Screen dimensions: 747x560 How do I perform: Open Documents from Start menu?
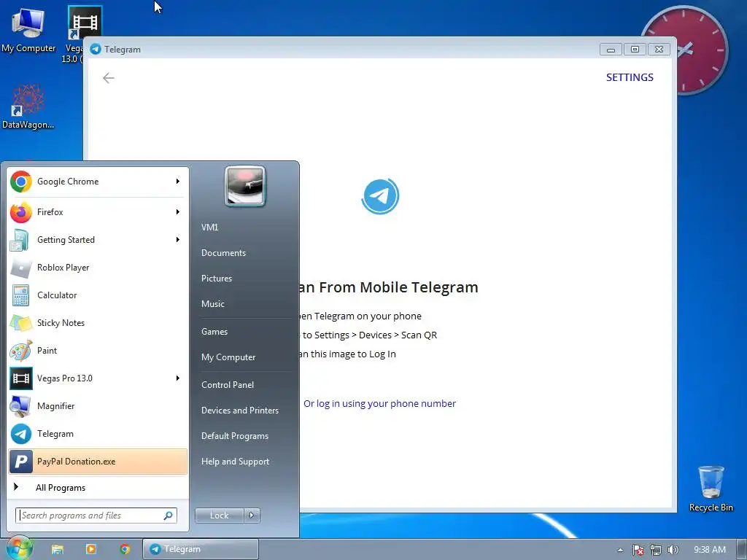coord(223,253)
